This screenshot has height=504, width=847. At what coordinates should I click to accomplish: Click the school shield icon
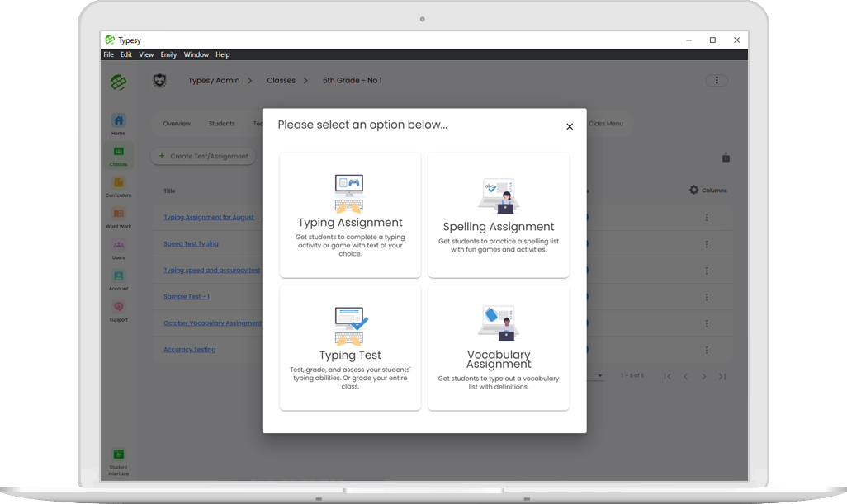159,81
